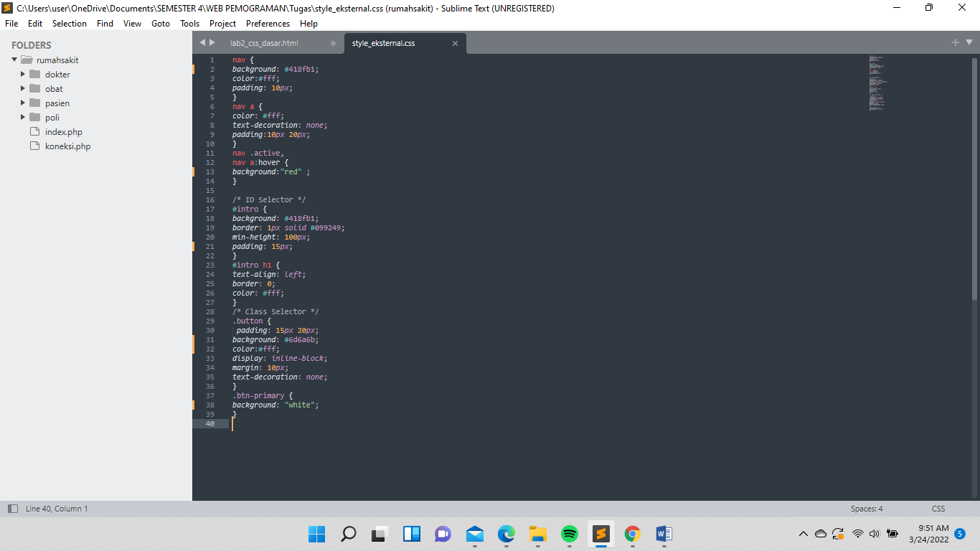The height and width of the screenshot is (551, 980).
Task: Click the volume speaker tray icon
Action: [x=875, y=534]
